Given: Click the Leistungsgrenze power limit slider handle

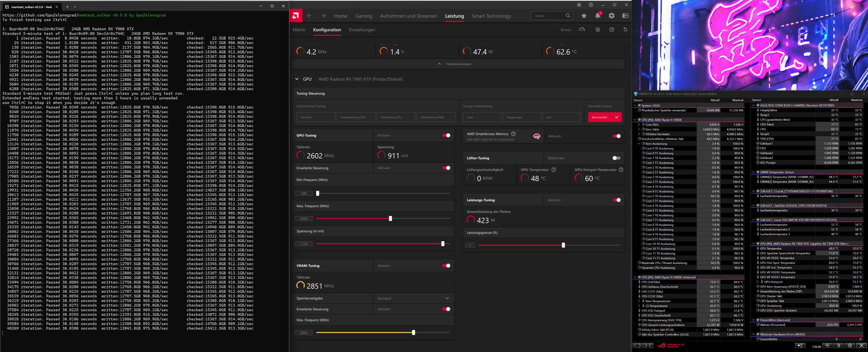Looking at the screenshot, I should pyautogui.click(x=563, y=245).
